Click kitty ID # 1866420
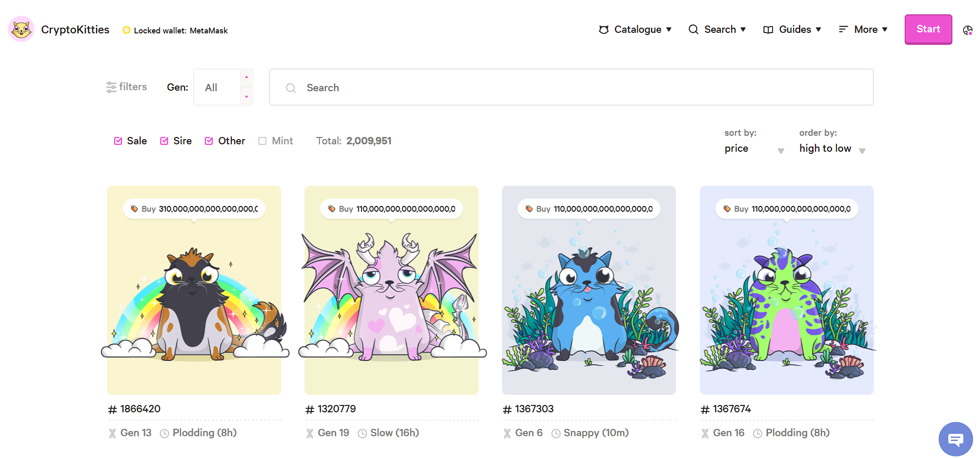This screenshot has width=980, height=458. point(134,409)
